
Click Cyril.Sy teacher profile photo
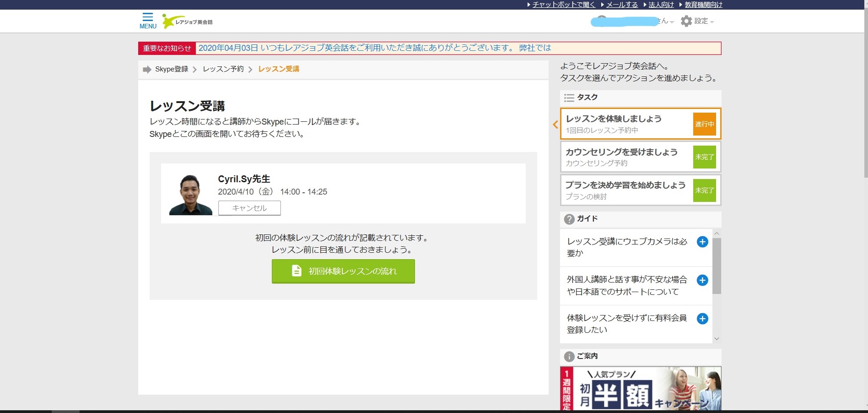coord(191,195)
